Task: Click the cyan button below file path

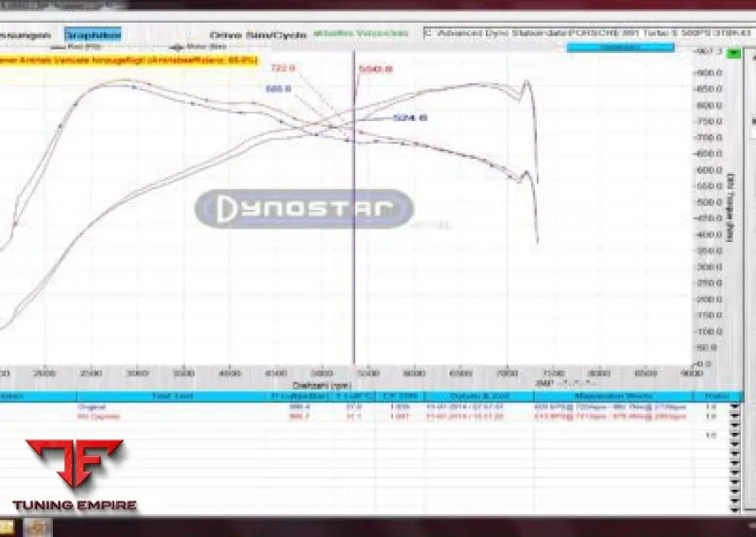Action: 620,48
